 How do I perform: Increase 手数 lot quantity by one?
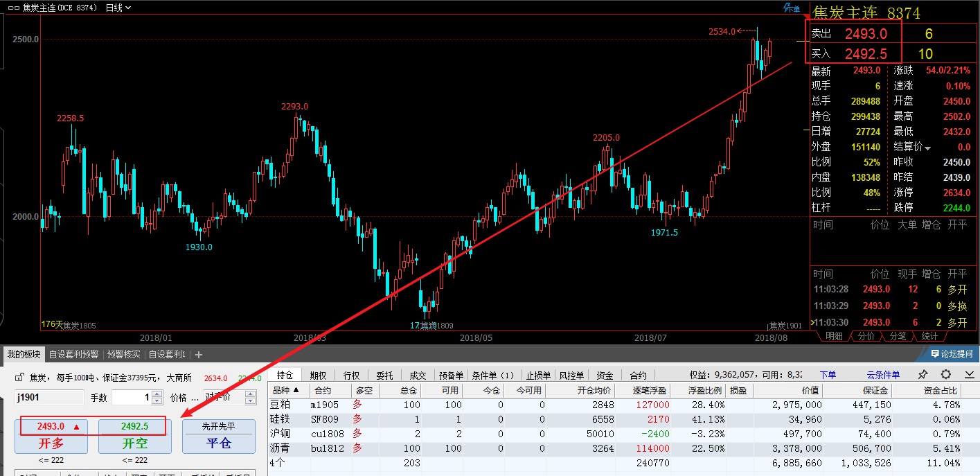pos(156,394)
